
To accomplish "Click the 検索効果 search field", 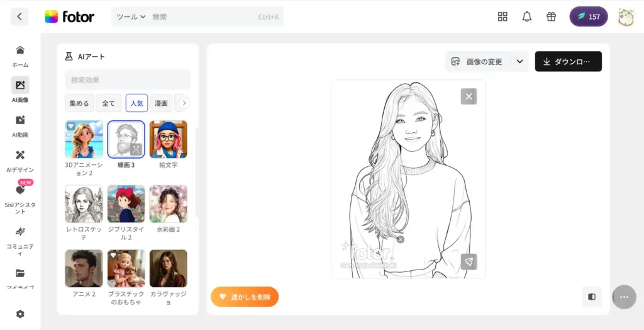I will [128, 80].
